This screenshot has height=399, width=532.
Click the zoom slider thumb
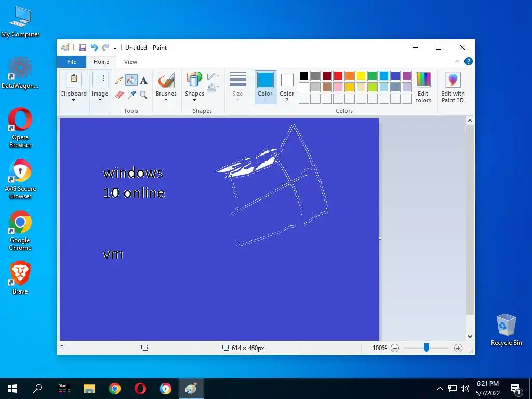coord(427,348)
